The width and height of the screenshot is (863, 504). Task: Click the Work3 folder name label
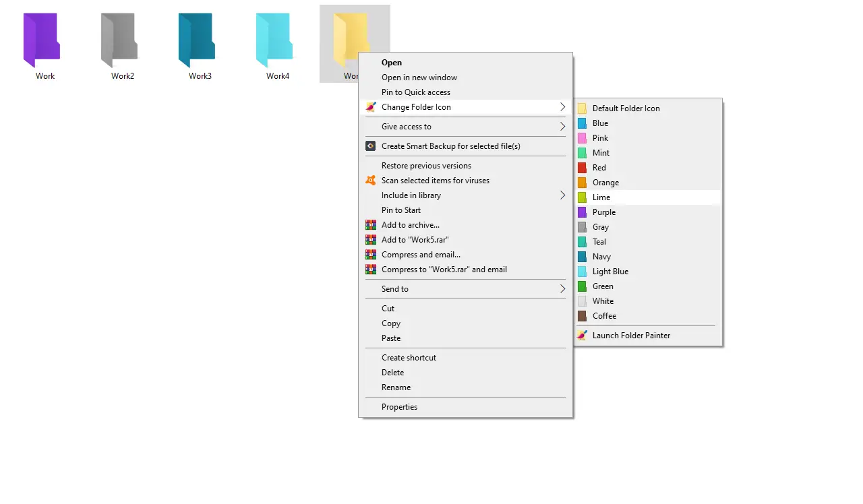[x=200, y=76]
